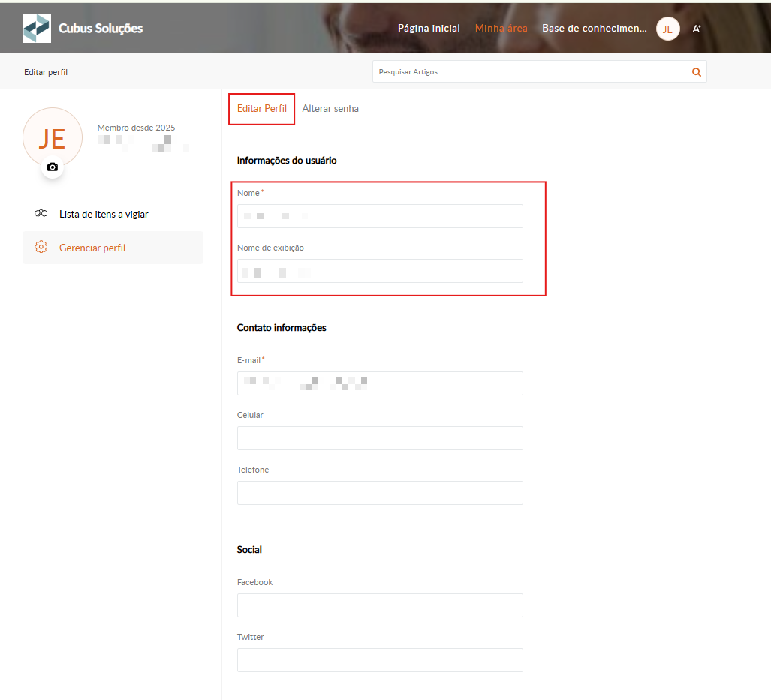Open Base de conhecimento navigation link
The height and width of the screenshot is (700, 771).
point(594,29)
